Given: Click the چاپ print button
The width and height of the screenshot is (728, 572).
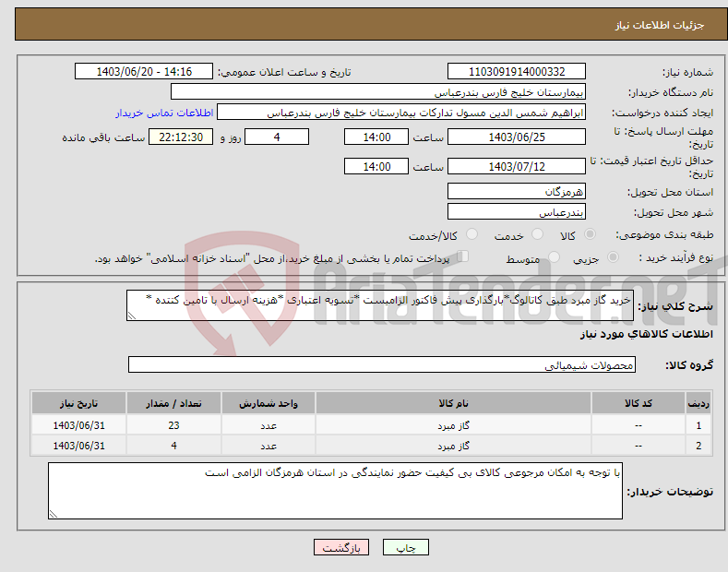Looking at the screenshot, I should tap(406, 547).
